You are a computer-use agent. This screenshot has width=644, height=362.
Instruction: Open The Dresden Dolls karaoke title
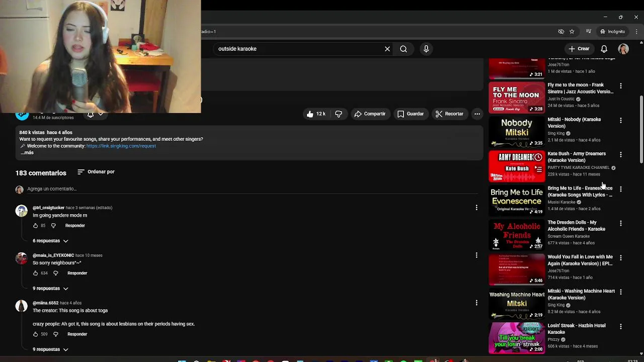pyautogui.click(x=577, y=226)
